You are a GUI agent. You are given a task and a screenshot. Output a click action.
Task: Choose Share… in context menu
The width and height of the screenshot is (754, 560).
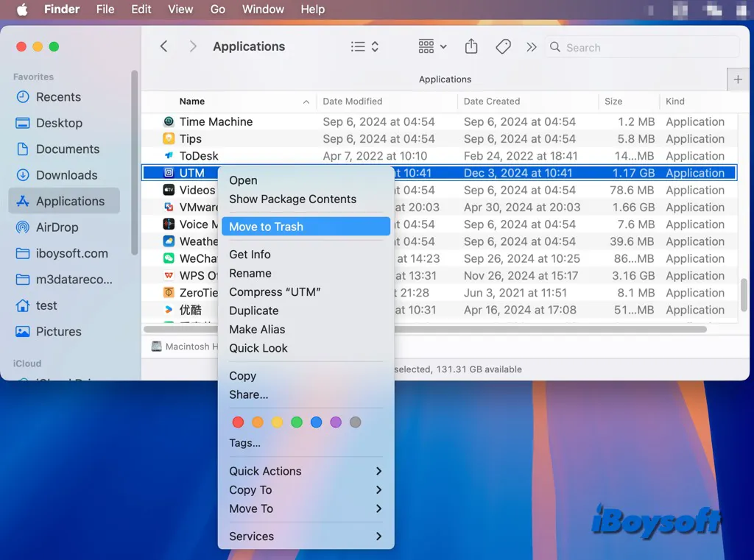(x=306, y=394)
